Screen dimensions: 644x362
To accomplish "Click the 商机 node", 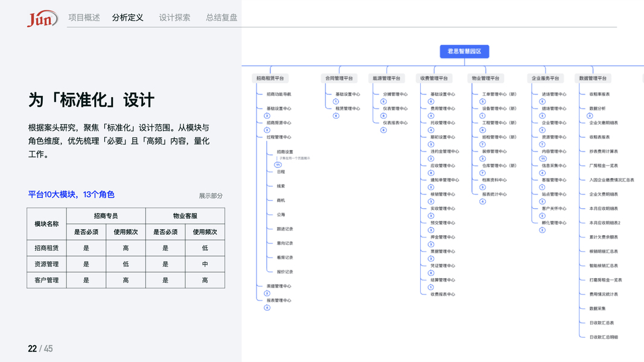I will 281,200.
